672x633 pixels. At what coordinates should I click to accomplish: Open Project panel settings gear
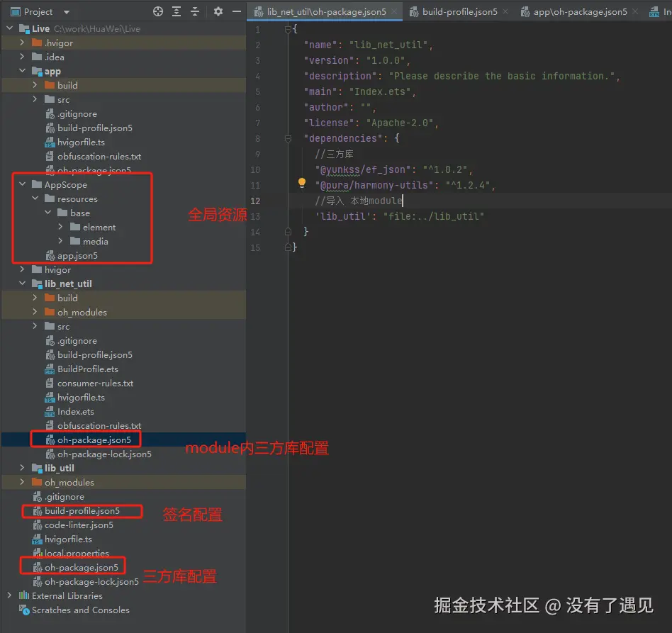(x=218, y=11)
